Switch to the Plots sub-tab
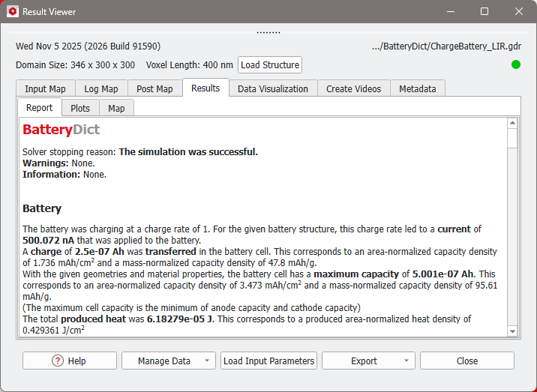Screen dimensions: 537x392 coord(80,108)
